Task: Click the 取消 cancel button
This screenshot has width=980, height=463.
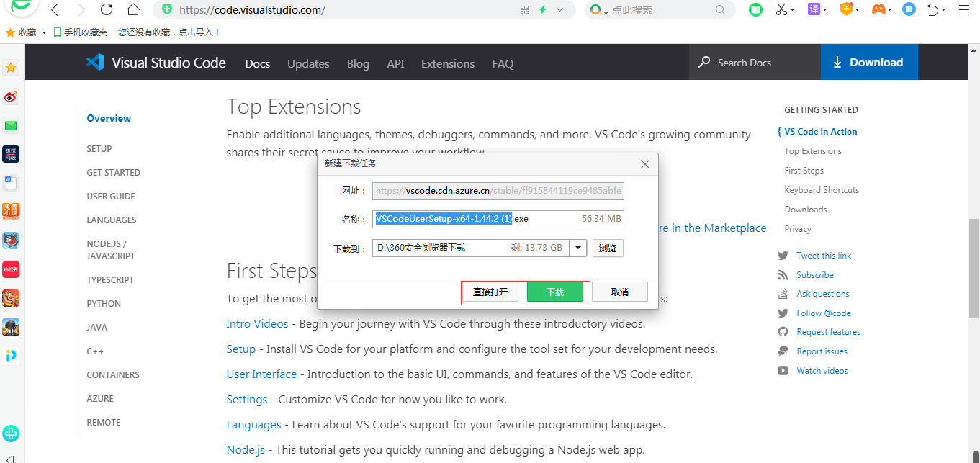Action: point(620,292)
